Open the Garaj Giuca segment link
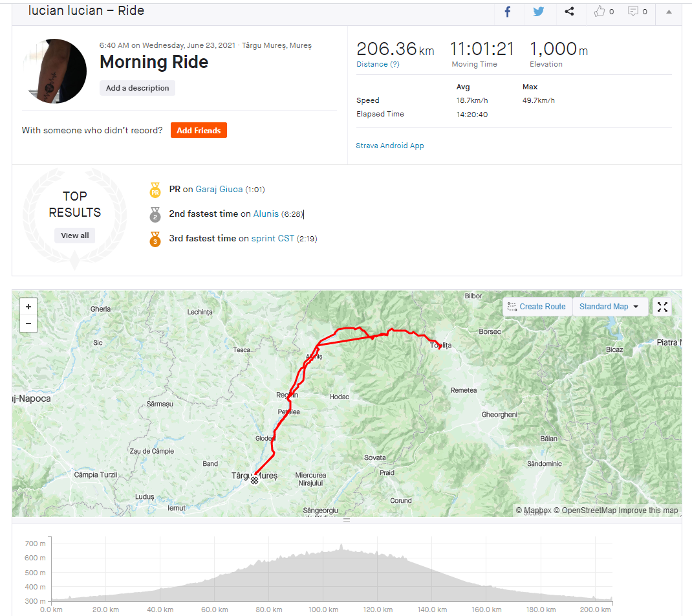692x616 pixels. (219, 190)
